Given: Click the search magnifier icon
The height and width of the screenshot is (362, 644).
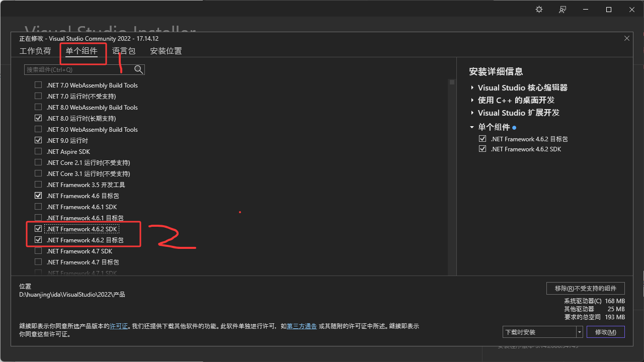Looking at the screenshot, I should 139,69.
